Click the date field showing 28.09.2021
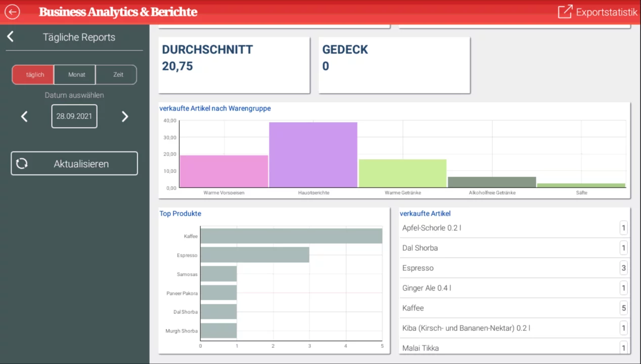The height and width of the screenshot is (364, 641). click(x=74, y=116)
